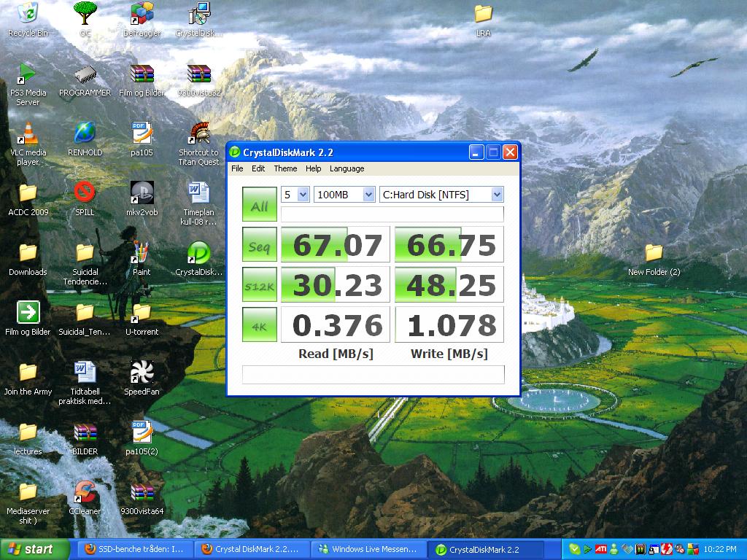Switch to Crystal DiskMark 2.2 Firefox taskbar item
The height and width of the screenshot is (560, 747).
(252, 549)
